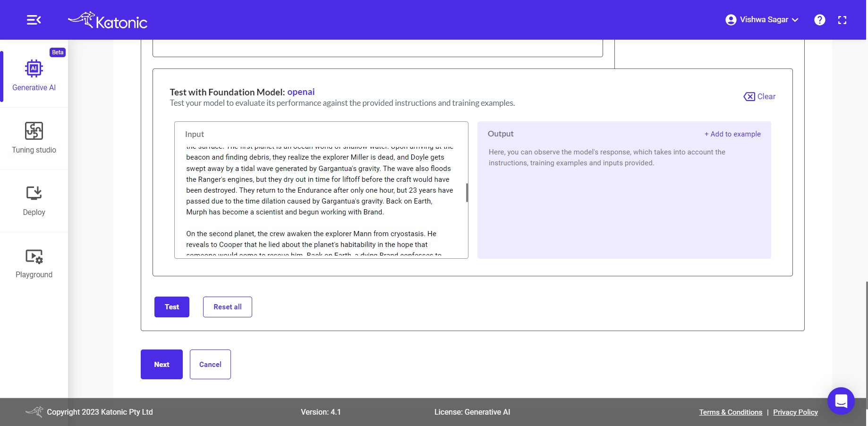The height and width of the screenshot is (426, 868).
Task: Select Tuning studio menu label
Action: coord(34,150)
